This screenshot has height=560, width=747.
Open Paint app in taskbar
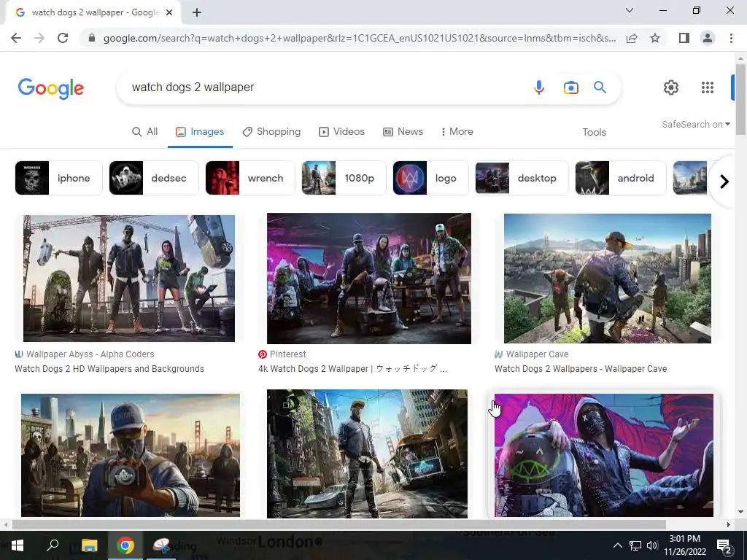pyautogui.click(x=162, y=545)
